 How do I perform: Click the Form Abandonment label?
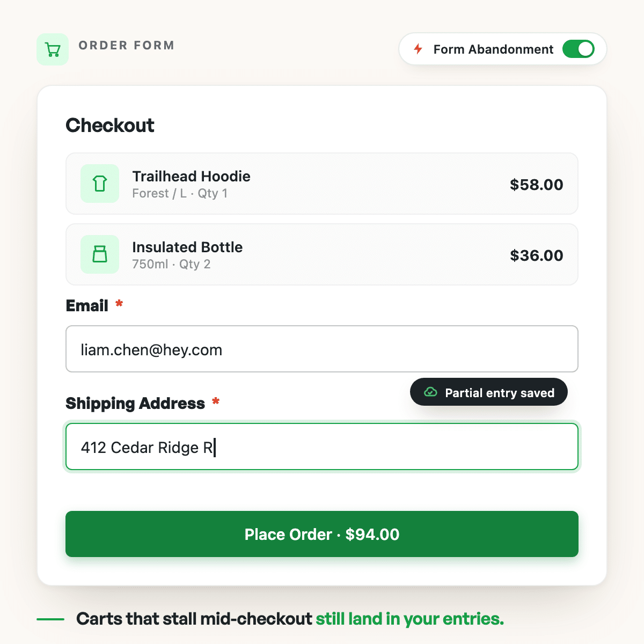click(493, 49)
